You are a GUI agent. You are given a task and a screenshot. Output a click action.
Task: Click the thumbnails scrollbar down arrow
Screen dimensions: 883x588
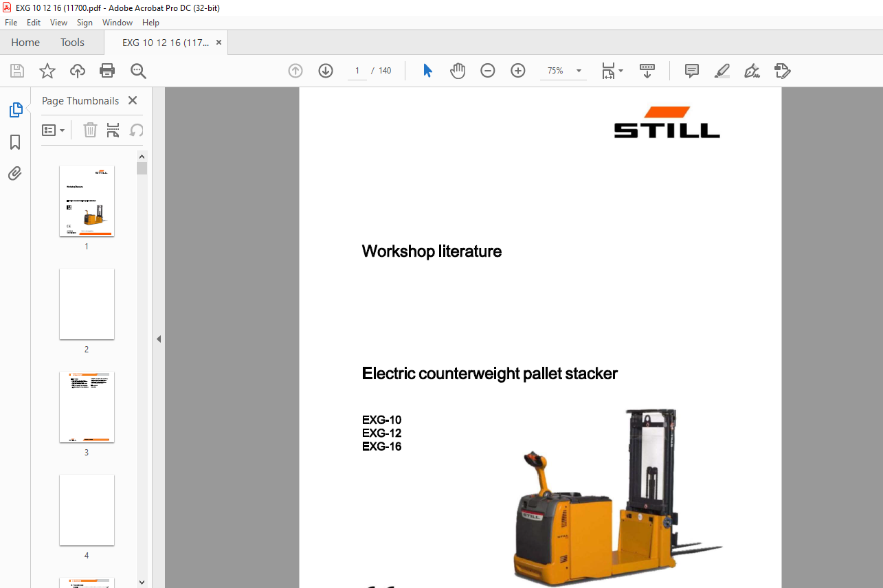pyautogui.click(x=142, y=583)
